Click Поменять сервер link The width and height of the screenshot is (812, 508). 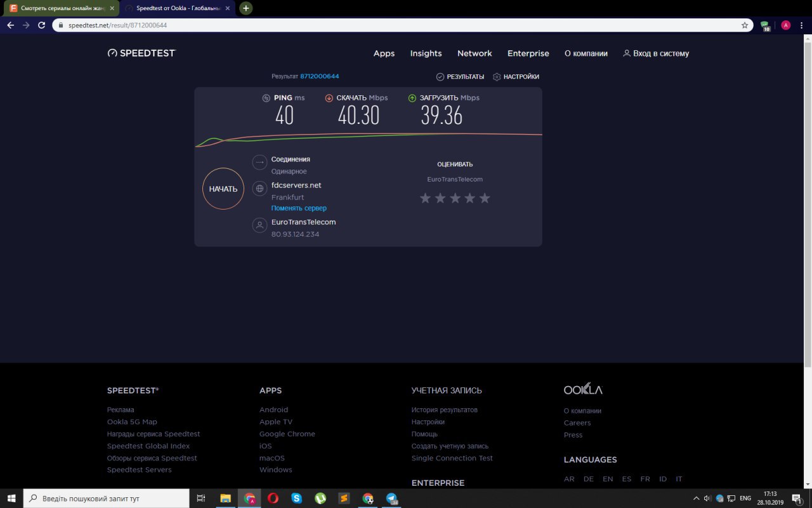[x=299, y=208]
